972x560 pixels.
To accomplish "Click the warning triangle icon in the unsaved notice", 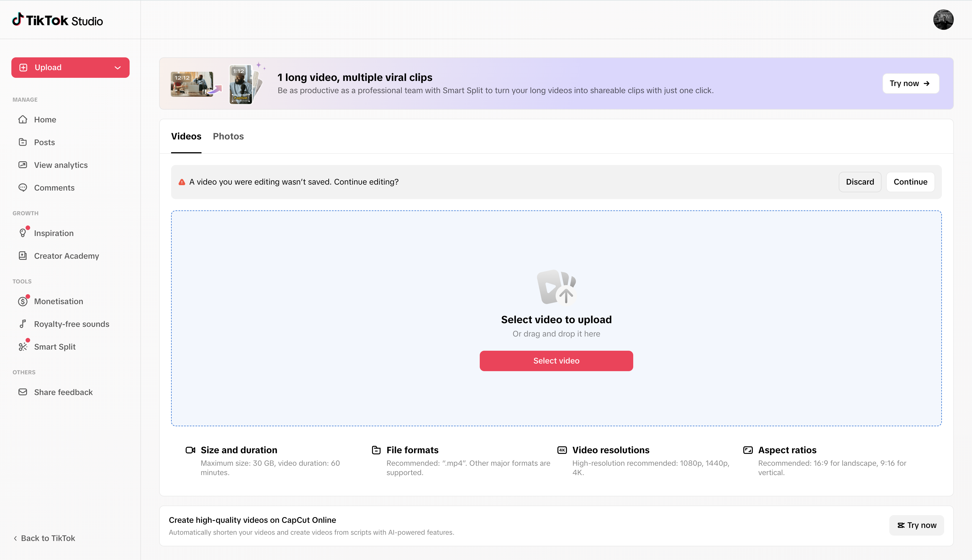I will coord(182,182).
